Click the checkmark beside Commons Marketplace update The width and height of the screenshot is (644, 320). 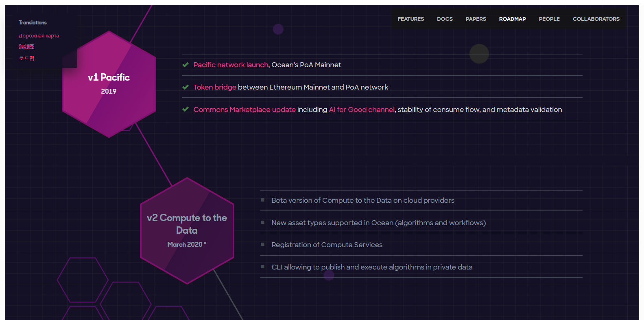[186, 109]
